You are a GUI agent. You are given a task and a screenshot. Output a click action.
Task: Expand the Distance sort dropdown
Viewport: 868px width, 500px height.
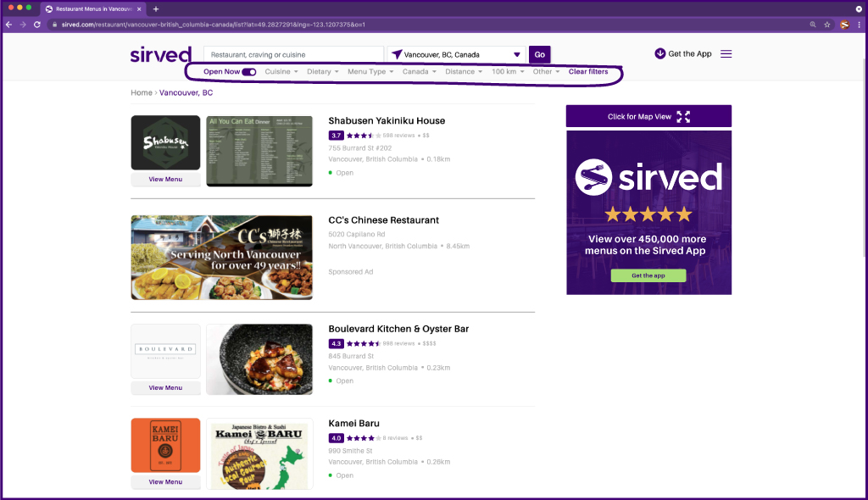(464, 71)
